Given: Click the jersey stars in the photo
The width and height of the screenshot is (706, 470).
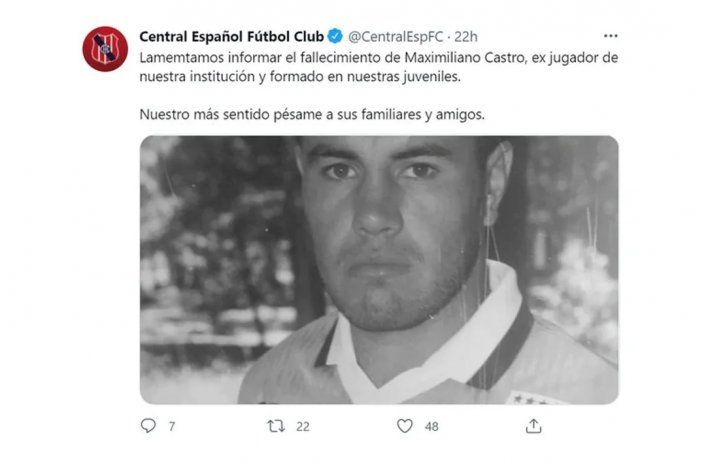Looking at the screenshot, I should 531,399.
